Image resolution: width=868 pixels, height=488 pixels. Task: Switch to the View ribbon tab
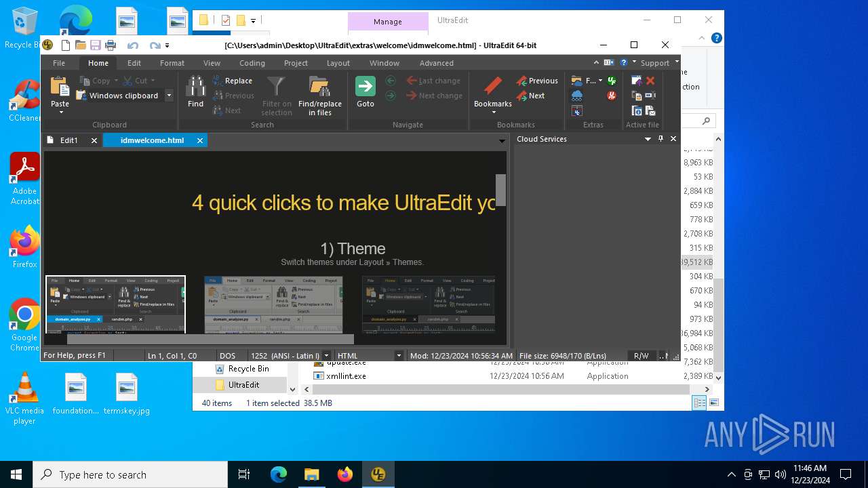coord(212,63)
